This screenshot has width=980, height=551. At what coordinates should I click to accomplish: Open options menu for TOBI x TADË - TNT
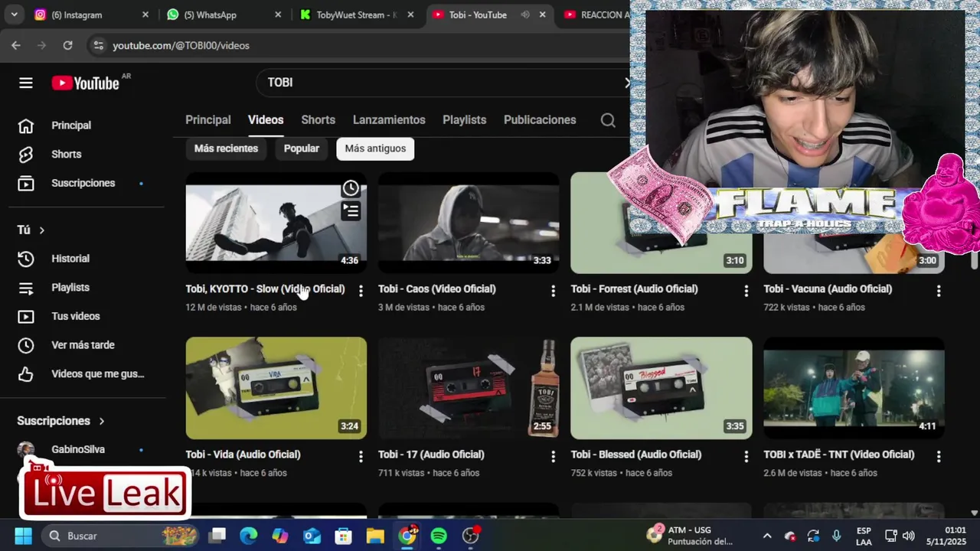coord(939,456)
